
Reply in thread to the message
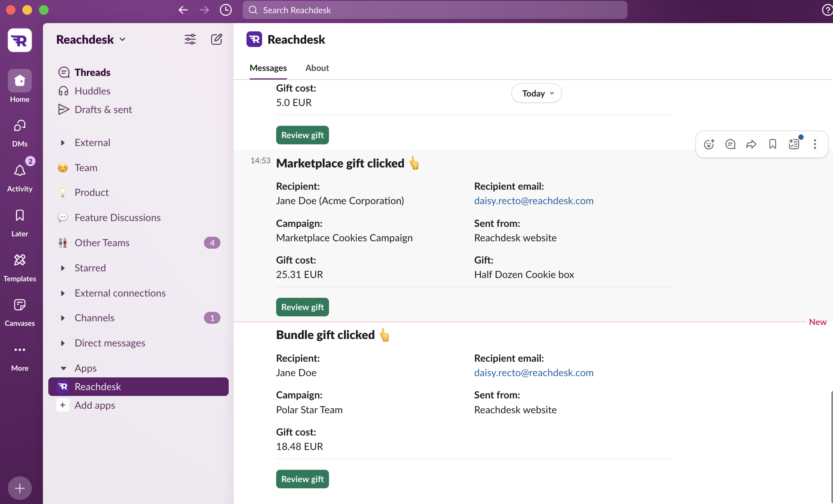coord(730,144)
